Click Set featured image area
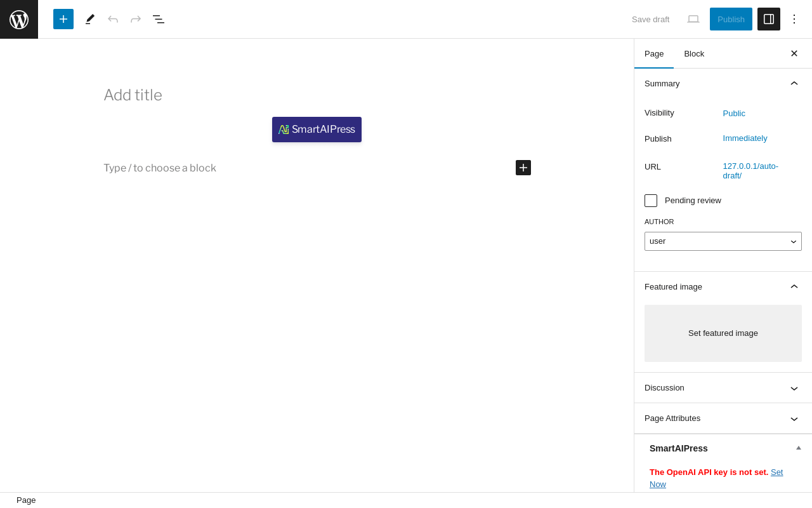The height and width of the screenshot is (508, 812). point(723,333)
